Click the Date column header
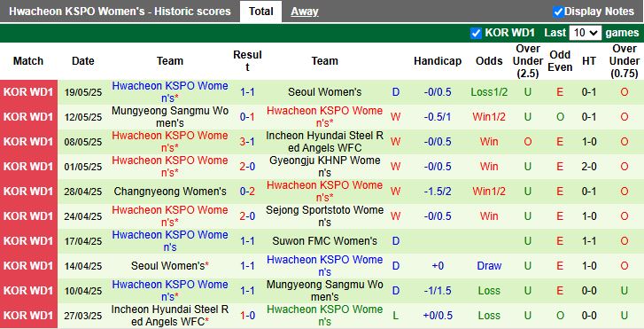 (x=83, y=61)
